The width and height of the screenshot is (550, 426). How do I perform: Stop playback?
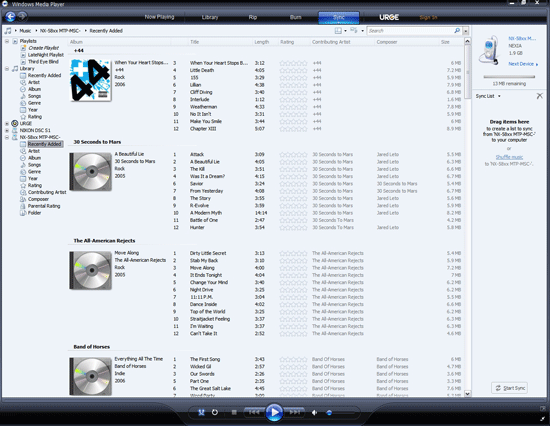234,412
